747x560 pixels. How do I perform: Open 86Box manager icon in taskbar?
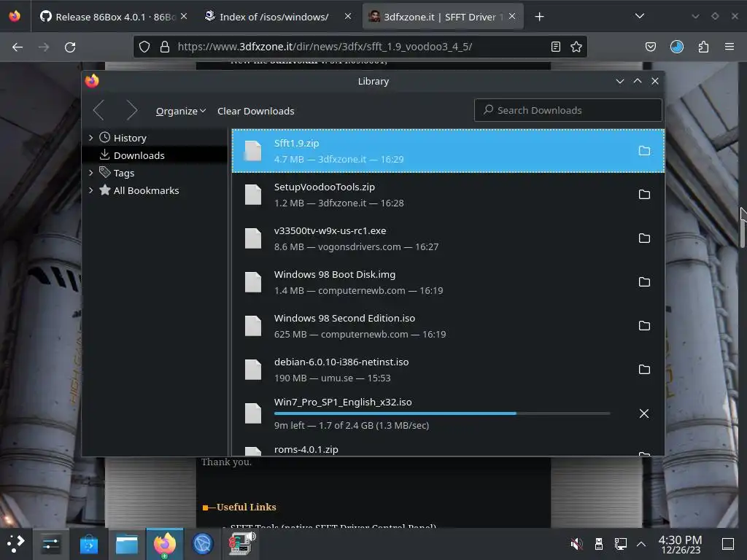pyautogui.click(x=241, y=544)
